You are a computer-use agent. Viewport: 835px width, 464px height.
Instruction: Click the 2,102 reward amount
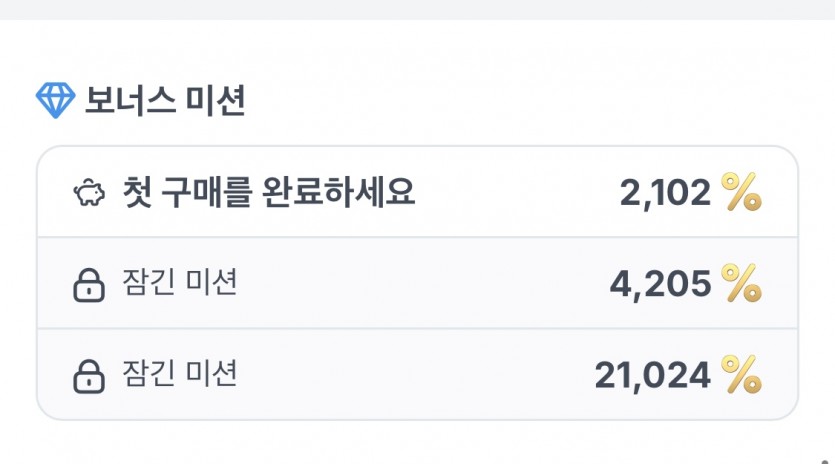click(665, 192)
